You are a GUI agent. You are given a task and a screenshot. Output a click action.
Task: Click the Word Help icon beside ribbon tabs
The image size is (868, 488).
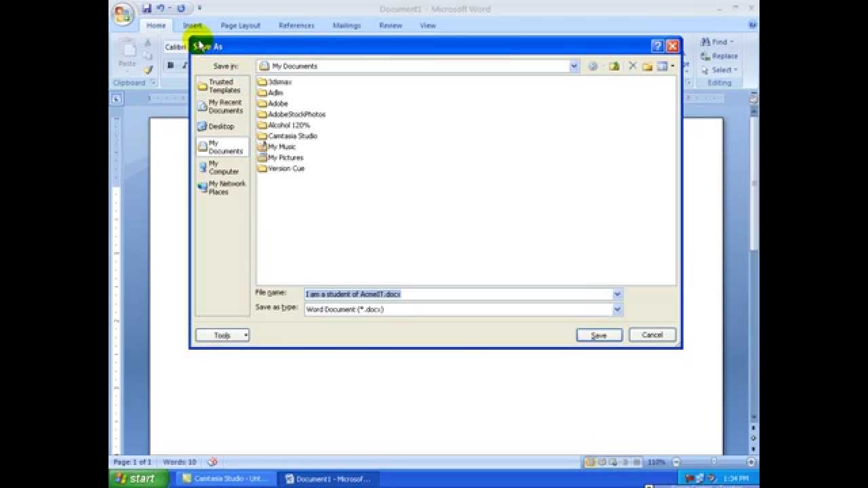point(753,25)
